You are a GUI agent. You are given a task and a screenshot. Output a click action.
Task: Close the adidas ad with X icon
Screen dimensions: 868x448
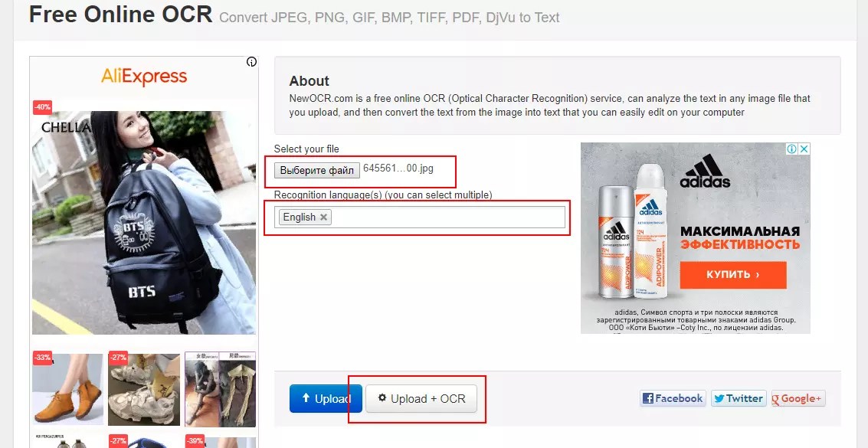804,149
